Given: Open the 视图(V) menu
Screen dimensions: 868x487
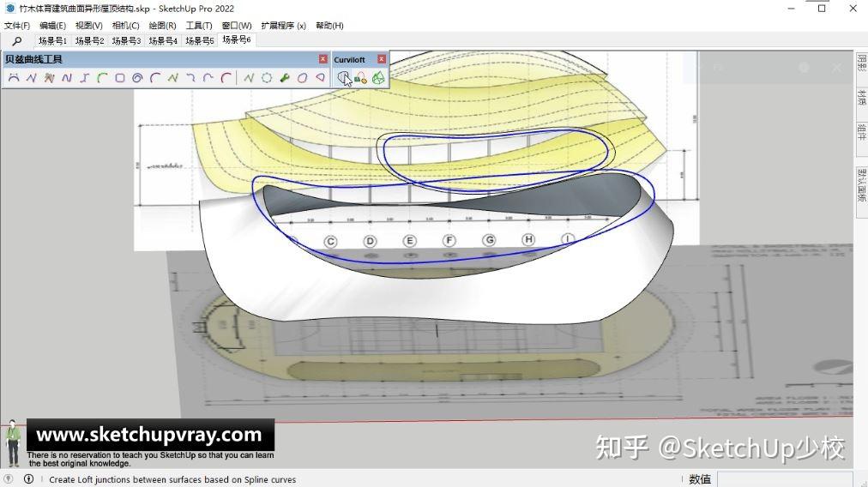Looking at the screenshot, I should 89,26.
